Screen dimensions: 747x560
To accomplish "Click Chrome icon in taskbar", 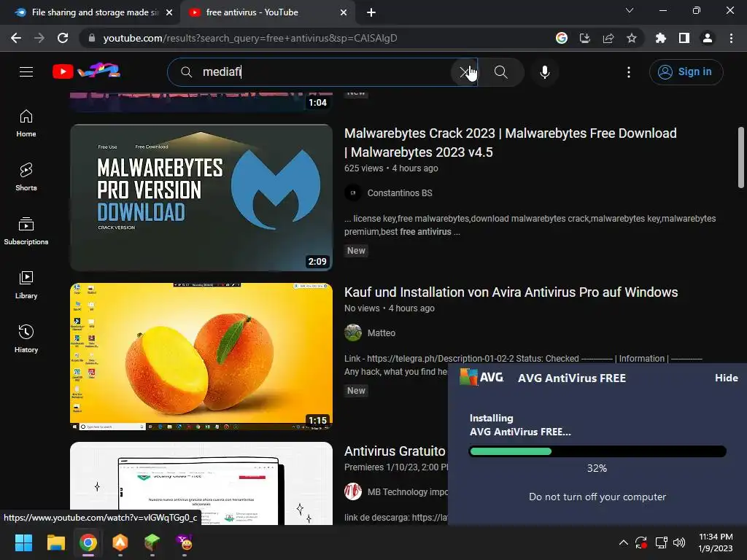I will click(x=88, y=542).
